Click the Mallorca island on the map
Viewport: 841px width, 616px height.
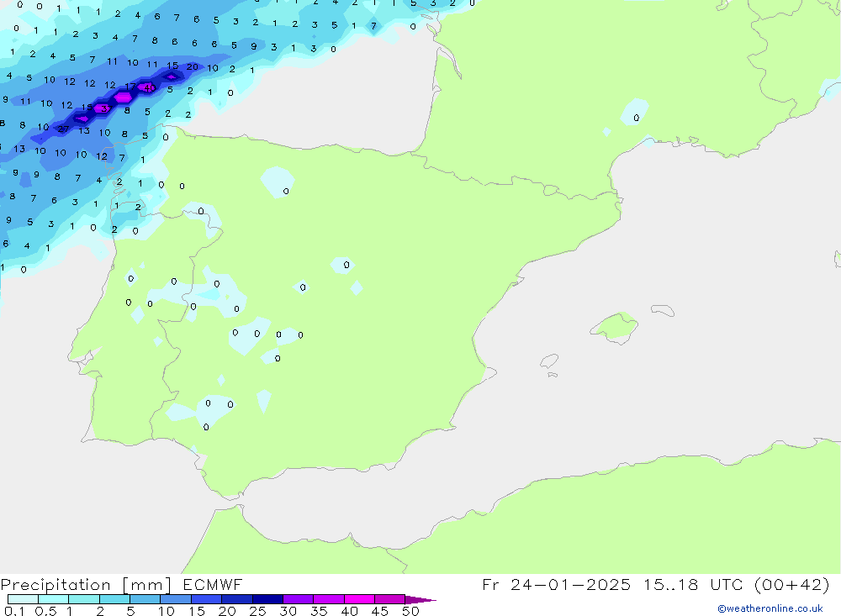click(615, 327)
